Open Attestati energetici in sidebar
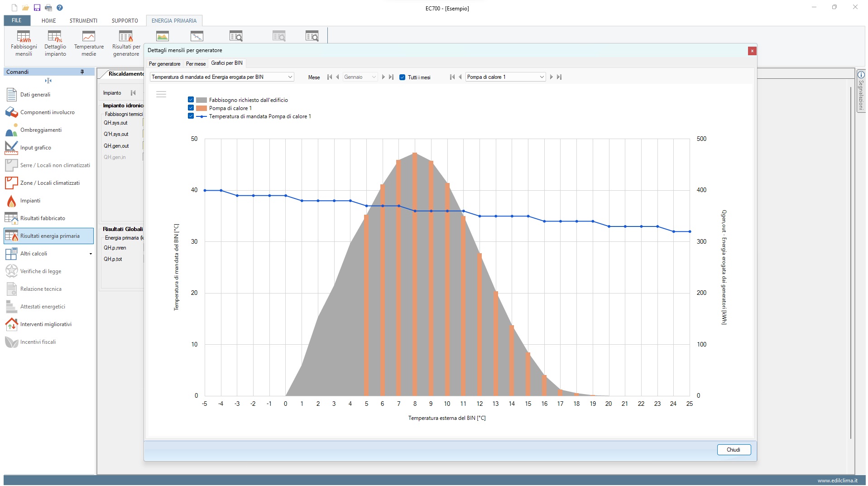This screenshot has height=486, width=868. click(x=48, y=307)
